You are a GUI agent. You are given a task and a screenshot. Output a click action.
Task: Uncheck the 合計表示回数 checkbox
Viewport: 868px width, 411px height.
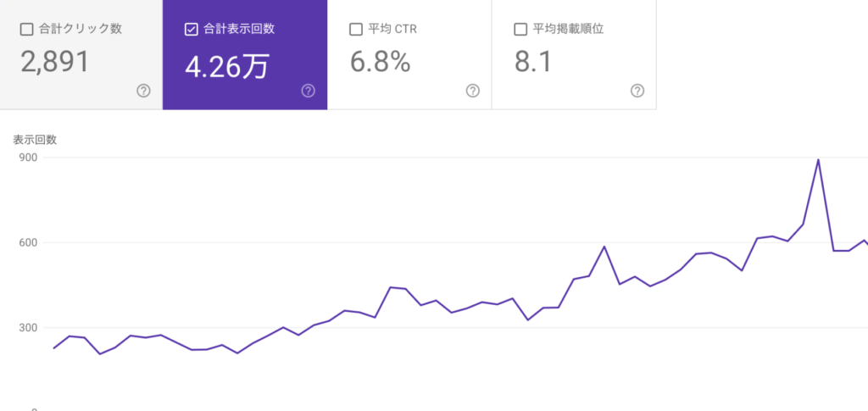pyautogui.click(x=191, y=30)
